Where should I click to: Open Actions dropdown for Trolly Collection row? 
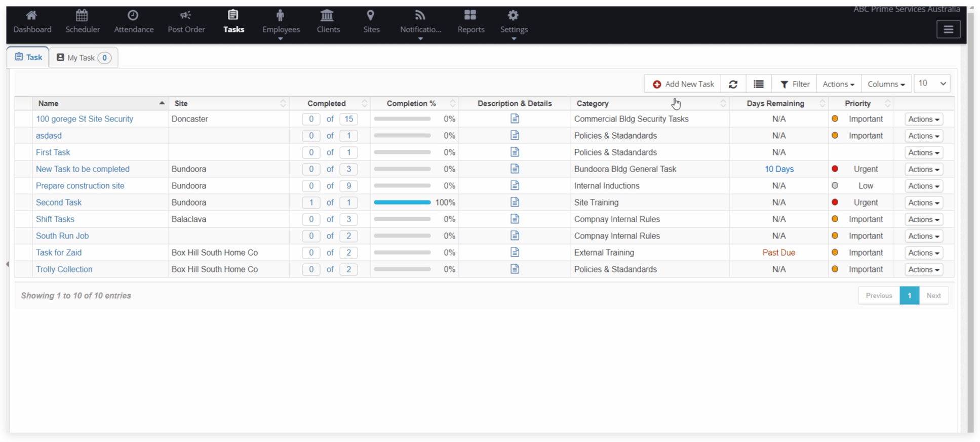[x=924, y=269]
